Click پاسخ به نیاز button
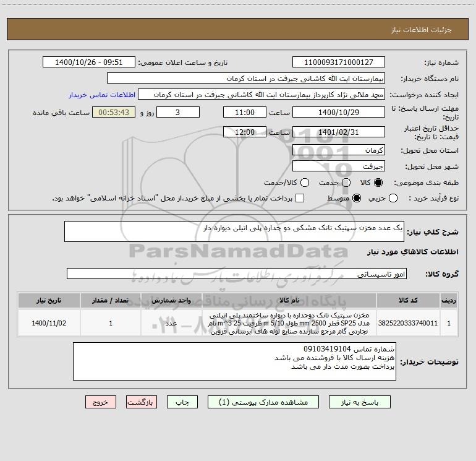This screenshot has width=476, height=461. click(x=360, y=402)
